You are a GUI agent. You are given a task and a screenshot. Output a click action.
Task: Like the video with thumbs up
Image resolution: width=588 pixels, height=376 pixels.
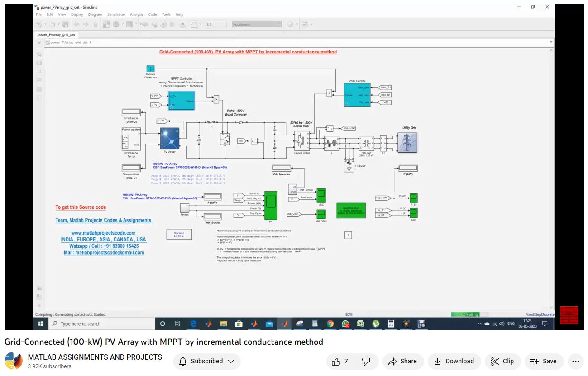(340, 361)
